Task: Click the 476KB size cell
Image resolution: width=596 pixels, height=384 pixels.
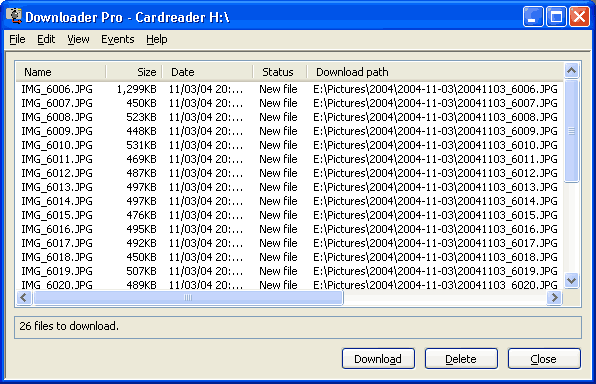Action: click(x=141, y=215)
